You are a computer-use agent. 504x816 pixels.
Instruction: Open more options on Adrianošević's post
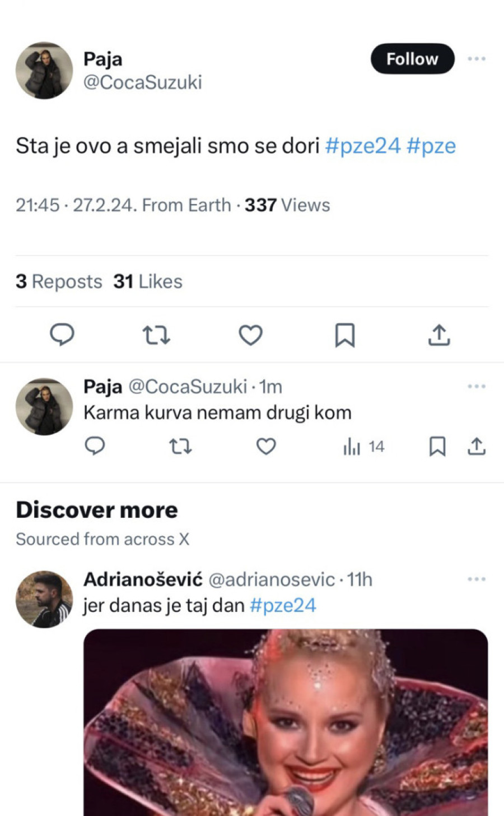[476, 579]
